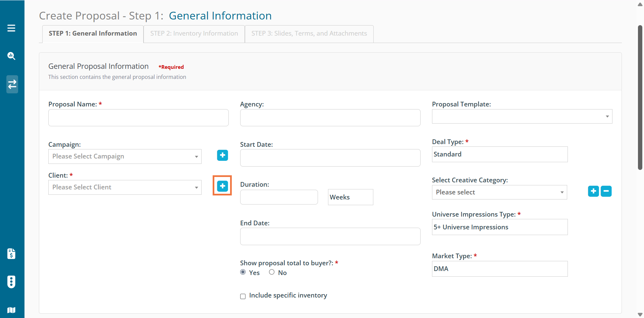Enable Include specific inventory checkbox
The height and width of the screenshot is (318, 644).
(243, 296)
